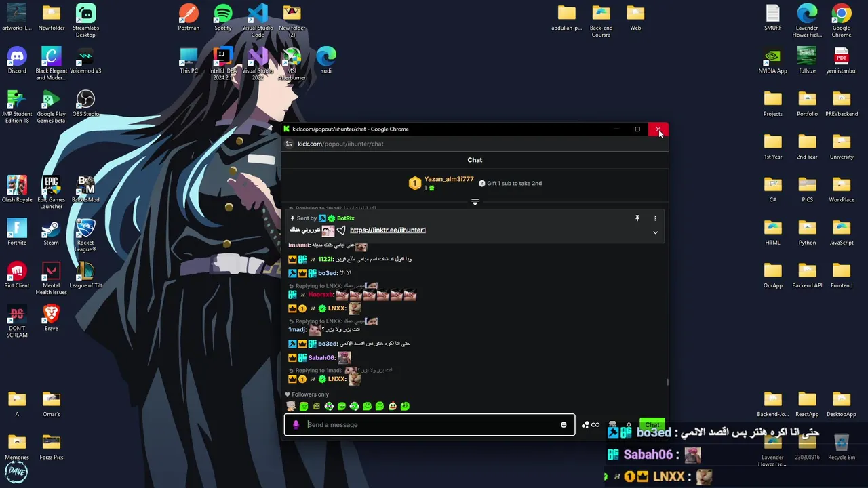Viewport: 868px width, 488px height.
Task: Open yeni istanbul PDF file
Action: click(842, 60)
